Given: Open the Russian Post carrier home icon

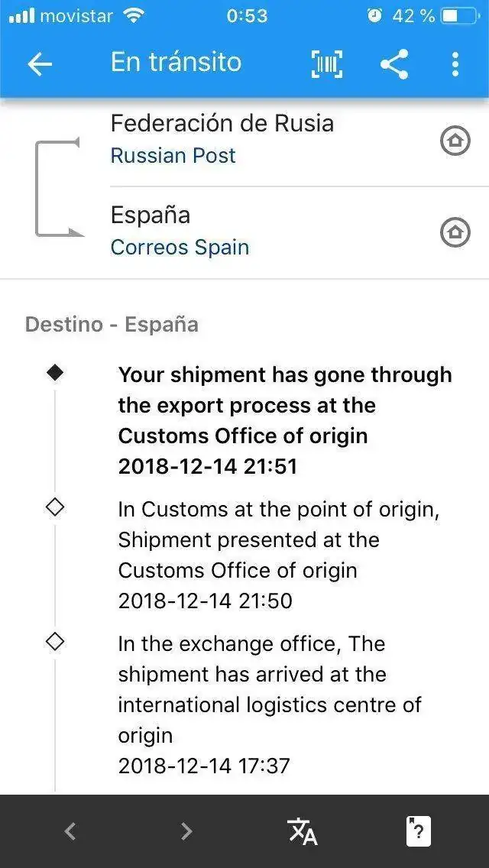Looking at the screenshot, I should 455,141.
